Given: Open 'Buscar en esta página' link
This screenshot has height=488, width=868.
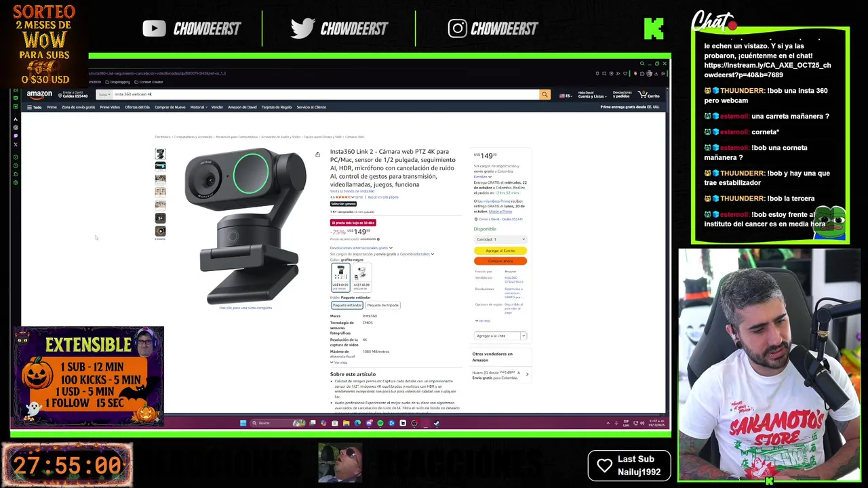Looking at the screenshot, I should pos(383,197).
